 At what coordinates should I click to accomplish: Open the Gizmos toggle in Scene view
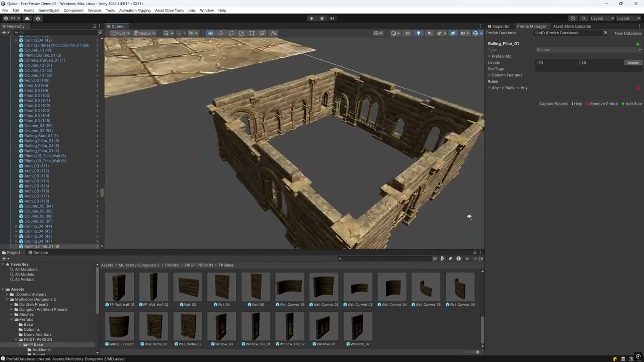[x=475, y=33]
